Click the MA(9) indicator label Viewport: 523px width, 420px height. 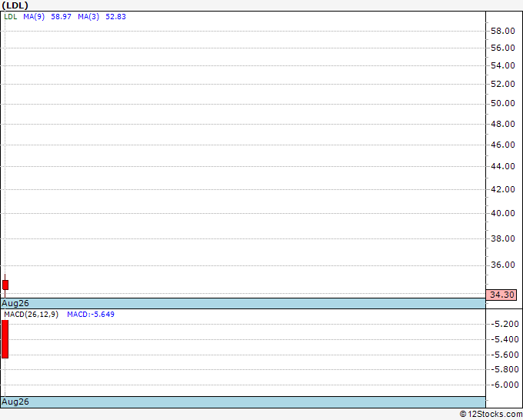pyautogui.click(x=34, y=17)
